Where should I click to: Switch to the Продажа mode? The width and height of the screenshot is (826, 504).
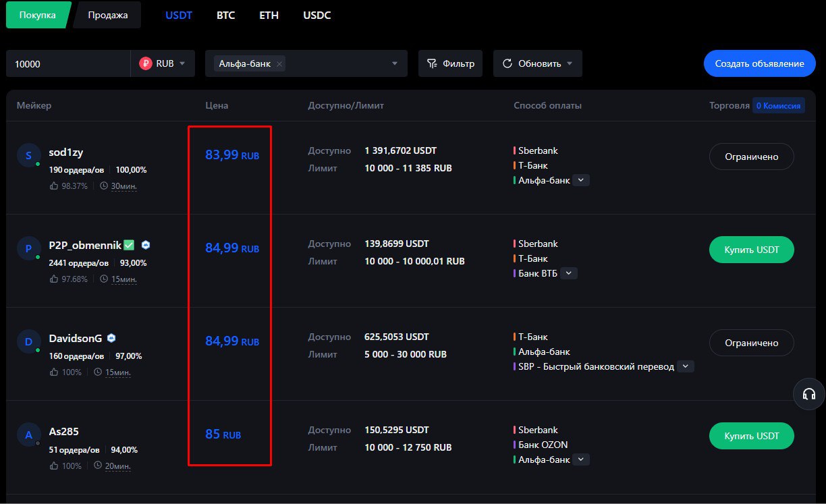(x=108, y=15)
